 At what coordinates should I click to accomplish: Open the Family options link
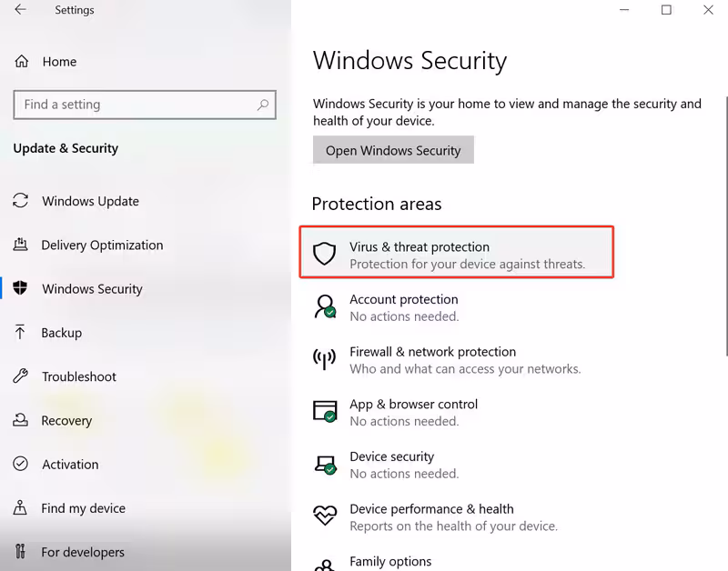(390, 562)
